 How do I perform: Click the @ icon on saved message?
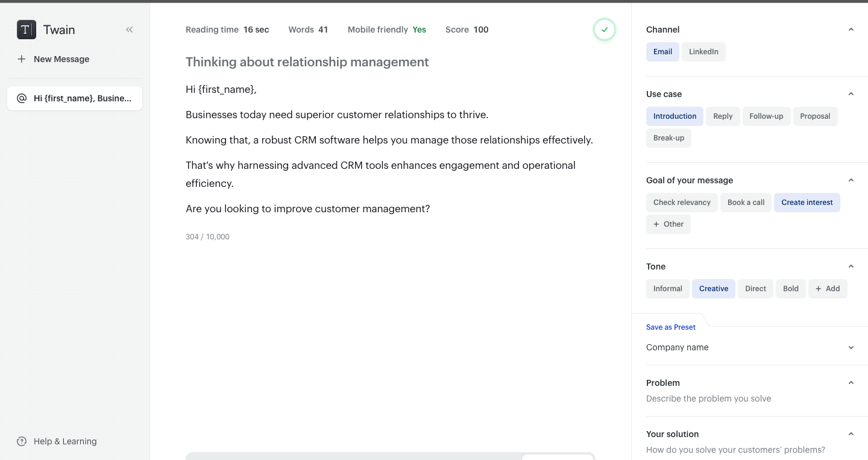22,98
